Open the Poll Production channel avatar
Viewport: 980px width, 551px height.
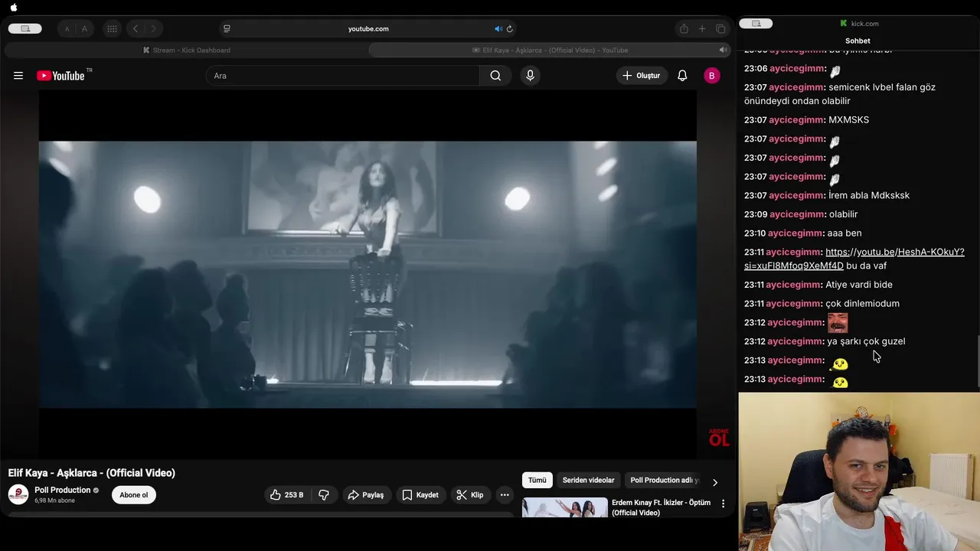[18, 494]
